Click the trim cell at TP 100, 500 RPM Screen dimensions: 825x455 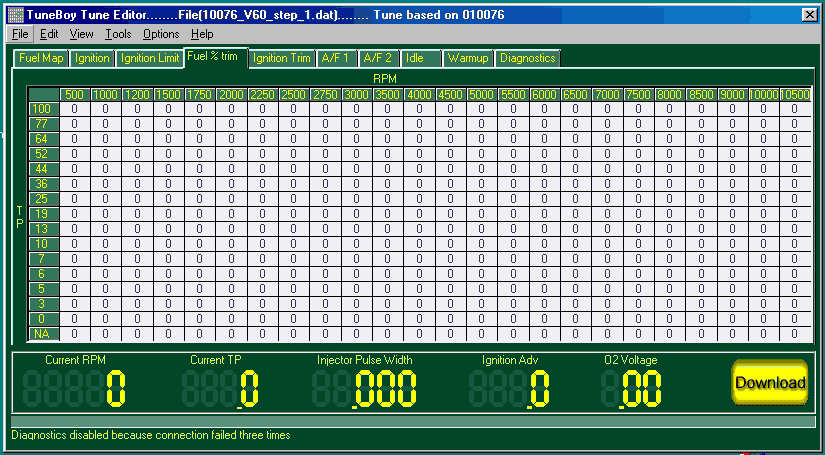tap(75, 109)
